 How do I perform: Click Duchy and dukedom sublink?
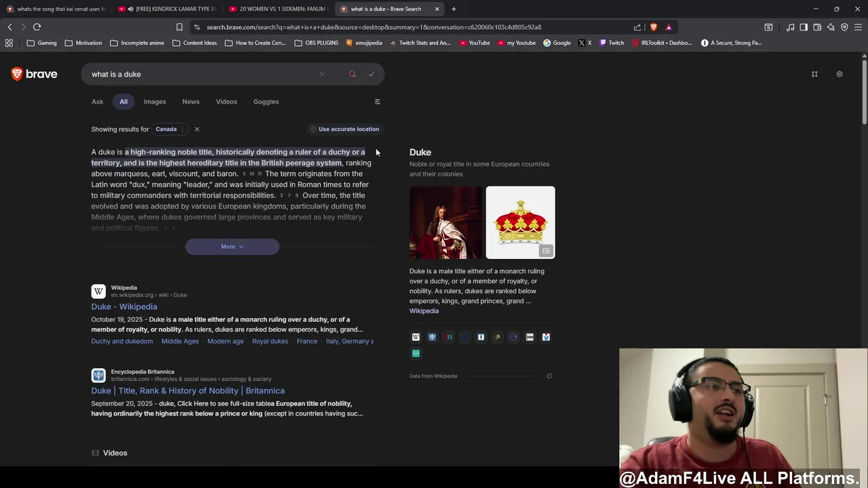pyautogui.click(x=122, y=341)
